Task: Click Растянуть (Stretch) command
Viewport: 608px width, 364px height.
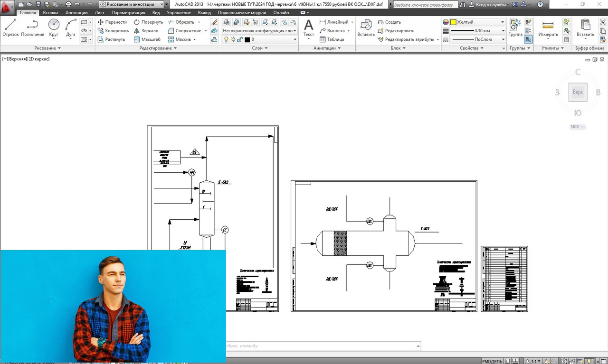Action: [111, 39]
